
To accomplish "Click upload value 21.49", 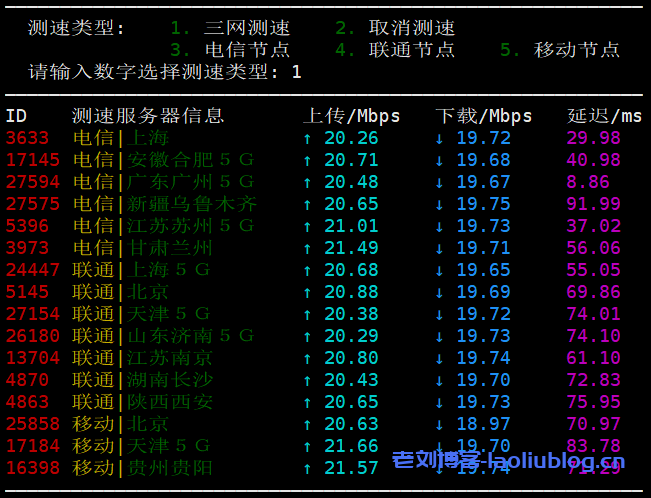I will tap(351, 248).
